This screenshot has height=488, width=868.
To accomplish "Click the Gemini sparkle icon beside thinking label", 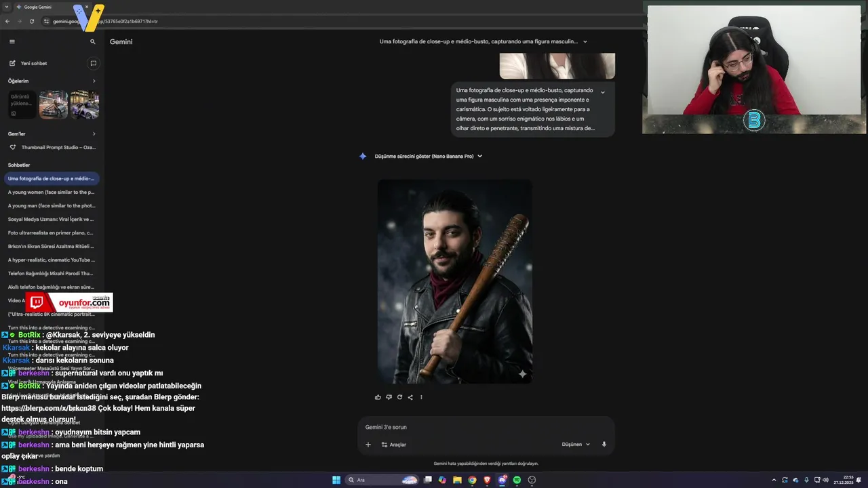I will (363, 156).
